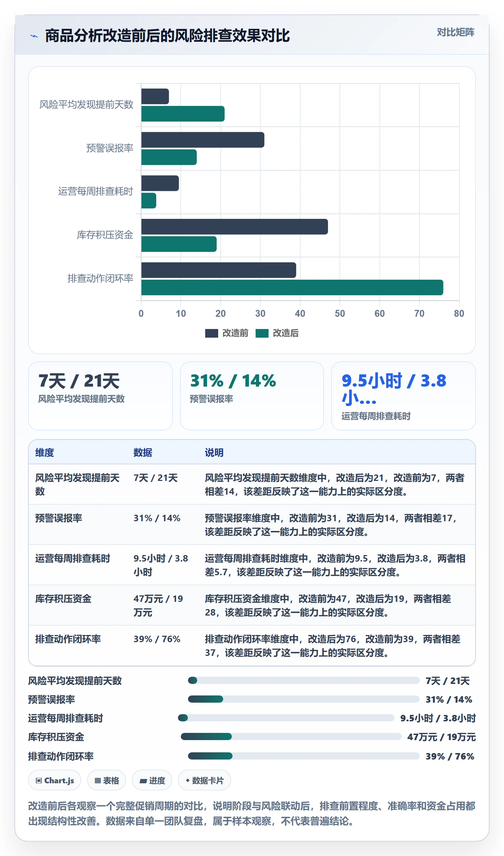This screenshot has height=856, width=504.
Task: Click the lightning icon beside the title
Action: pos(34,36)
